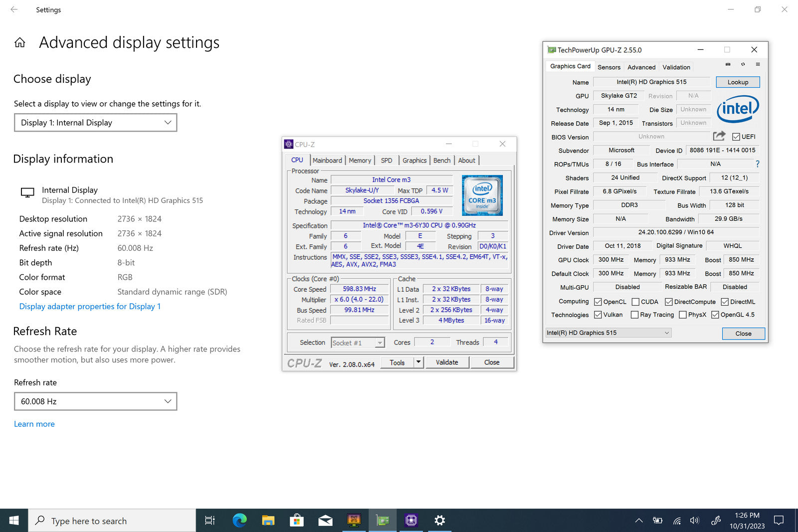Image resolution: width=798 pixels, height=532 pixels.
Task: Open the Socket #1 selection dropdown in CPU-Z
Action: pyautogui.click(x=358, y=343)
